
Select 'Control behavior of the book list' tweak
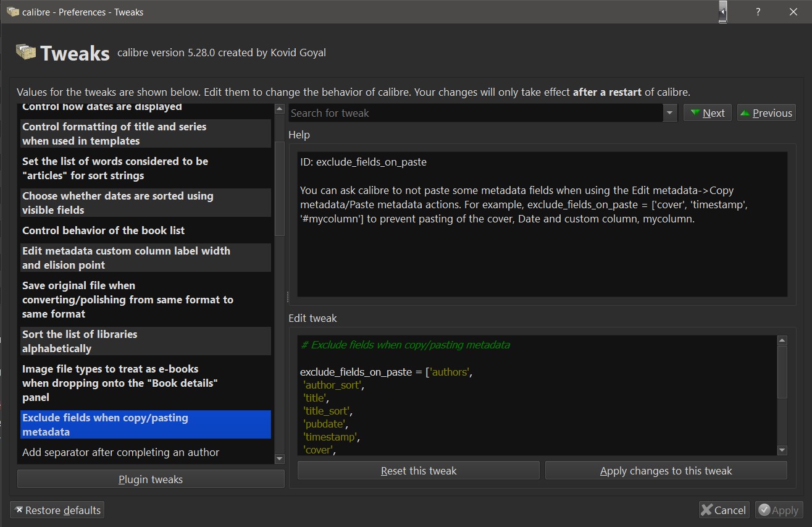coord(104,230)
